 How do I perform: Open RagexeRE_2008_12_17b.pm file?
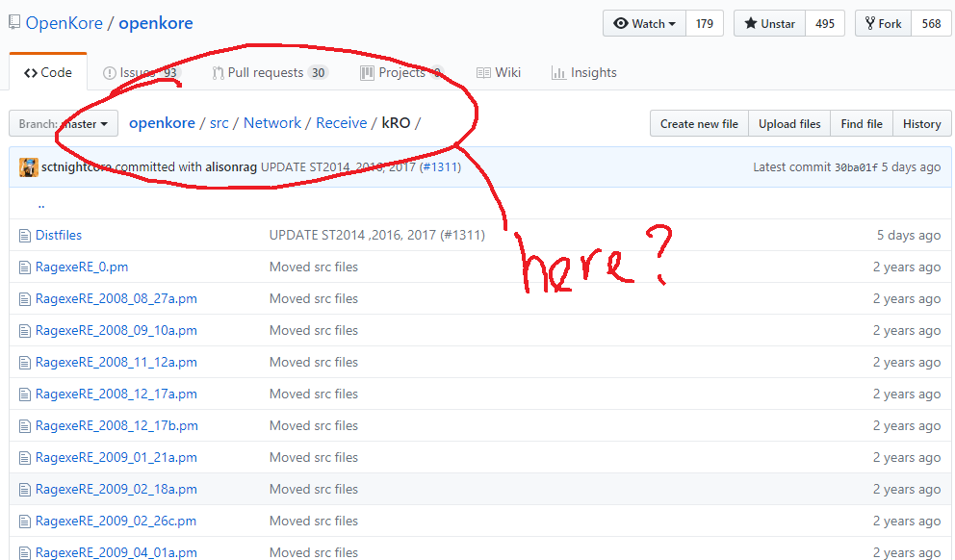click(116, 425)
